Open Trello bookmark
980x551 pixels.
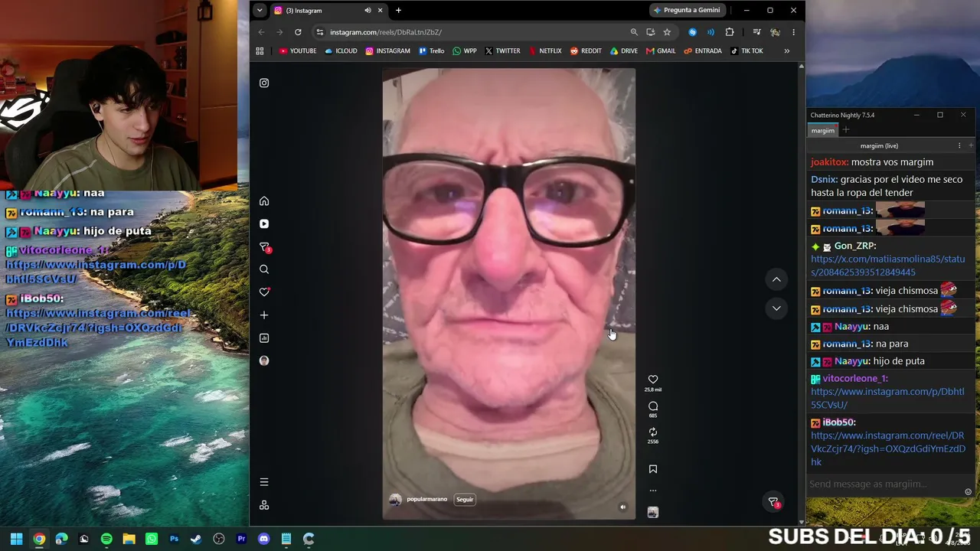432,51
